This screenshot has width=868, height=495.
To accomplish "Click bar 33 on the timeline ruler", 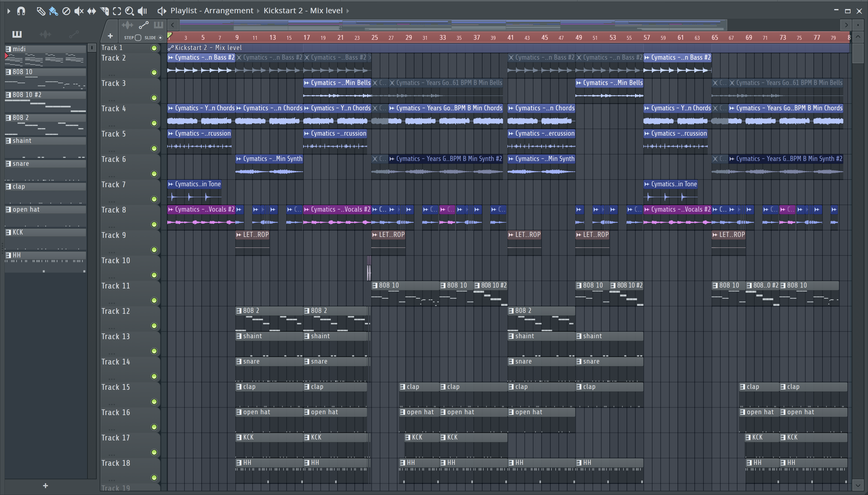I will coord(442,37).
